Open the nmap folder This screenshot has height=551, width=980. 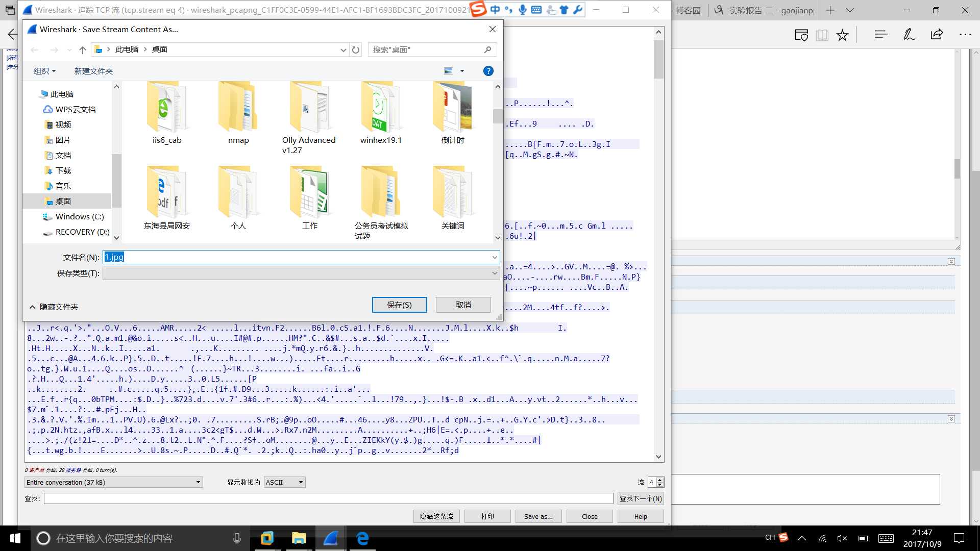click(x=238, y=113)
